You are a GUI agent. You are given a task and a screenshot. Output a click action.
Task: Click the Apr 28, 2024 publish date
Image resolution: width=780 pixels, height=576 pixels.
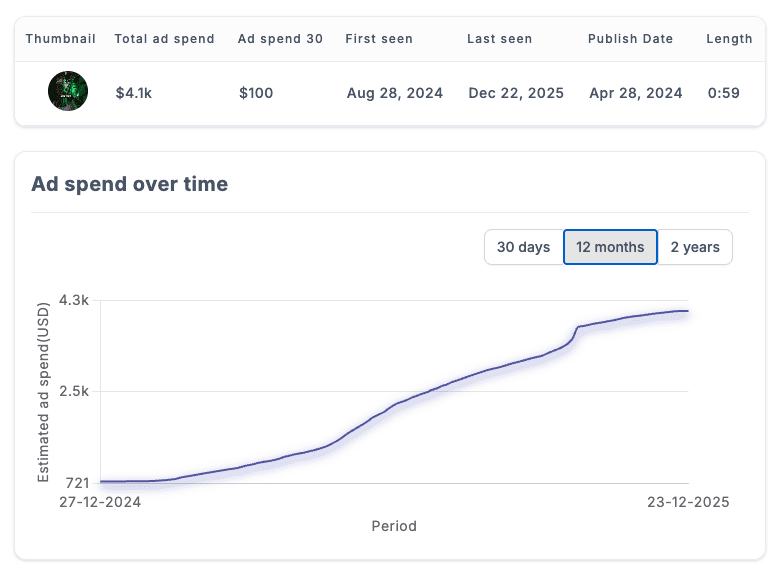(x=635, y=93)
